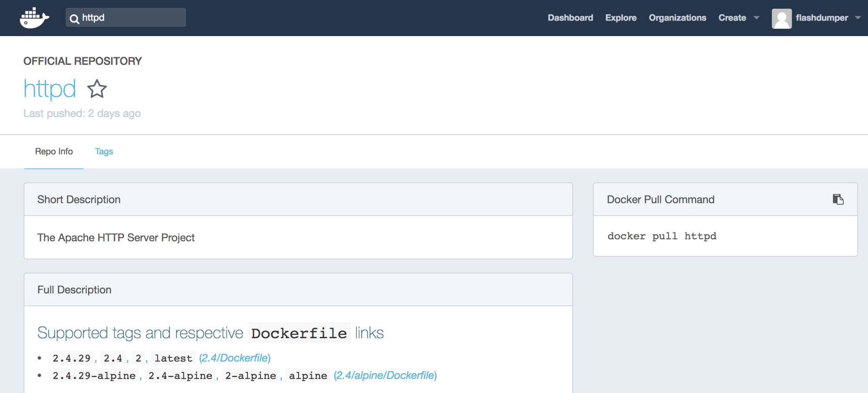
Task: Click the Docker whale logo
Action: click(34, 18)
